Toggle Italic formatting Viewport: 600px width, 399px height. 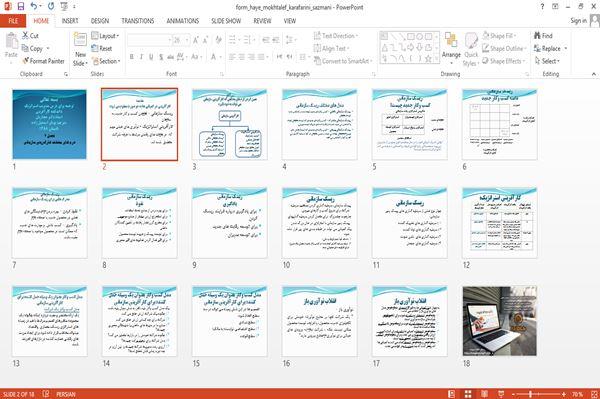tap(141, 57)
